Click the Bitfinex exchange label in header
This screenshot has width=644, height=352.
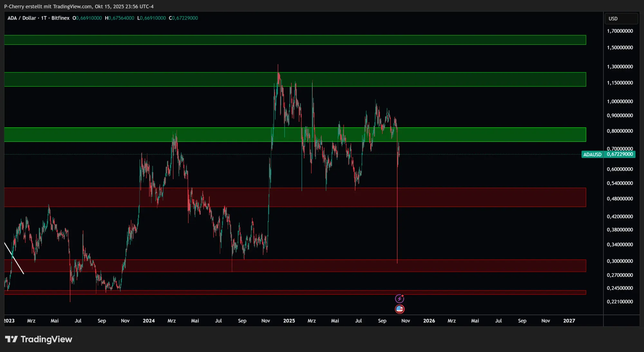coord(60,18)
